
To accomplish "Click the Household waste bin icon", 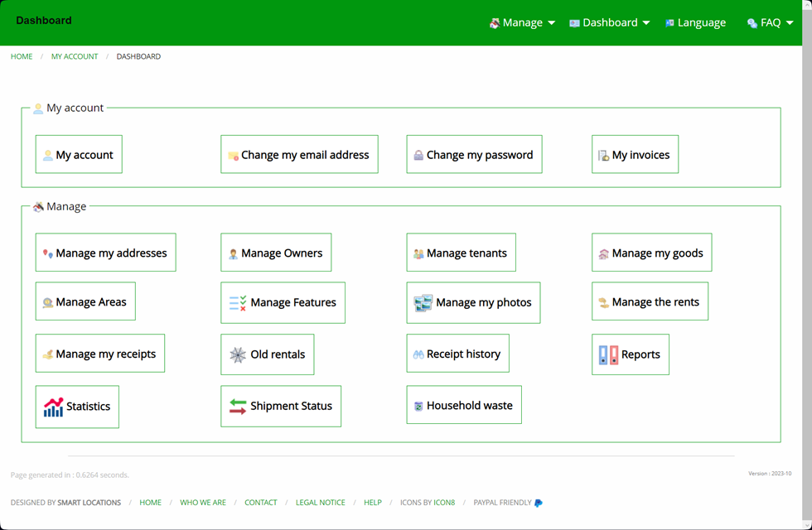I will point(418,407).
